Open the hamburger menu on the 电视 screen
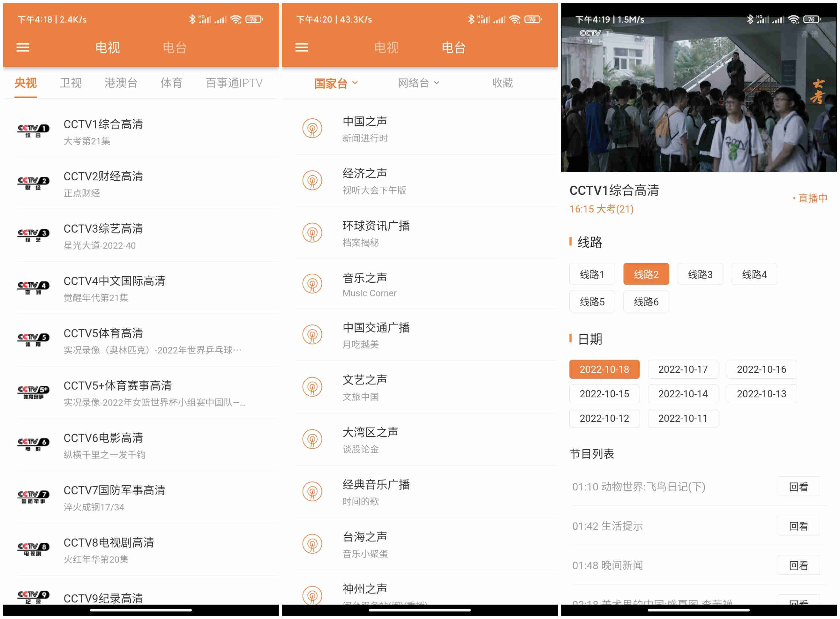This screenshot has width=840, height=619. [x=23, y=48]
